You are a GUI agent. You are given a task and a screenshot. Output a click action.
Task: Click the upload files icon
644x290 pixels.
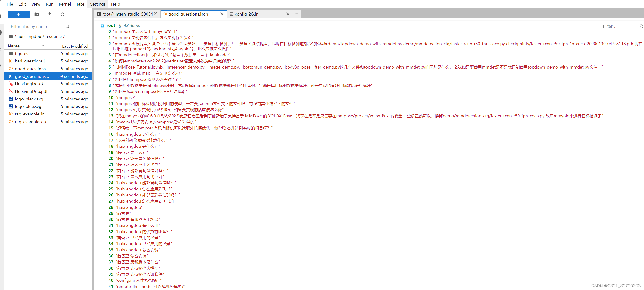coord(49,14)
